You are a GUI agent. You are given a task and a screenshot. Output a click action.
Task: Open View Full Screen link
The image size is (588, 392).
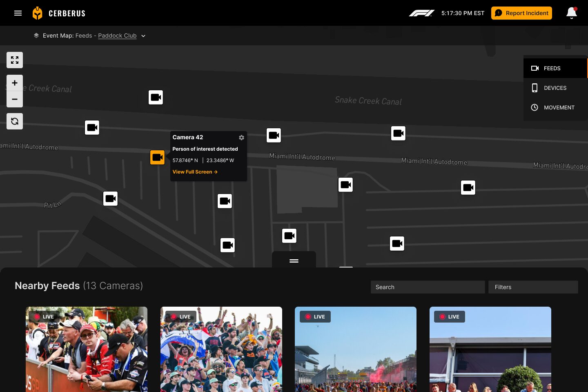(195, 172)
